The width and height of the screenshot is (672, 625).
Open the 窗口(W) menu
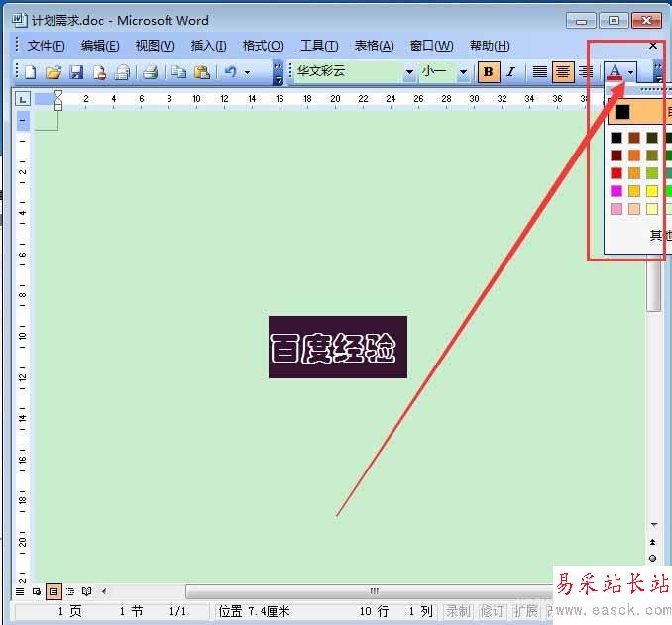[431, 45]
